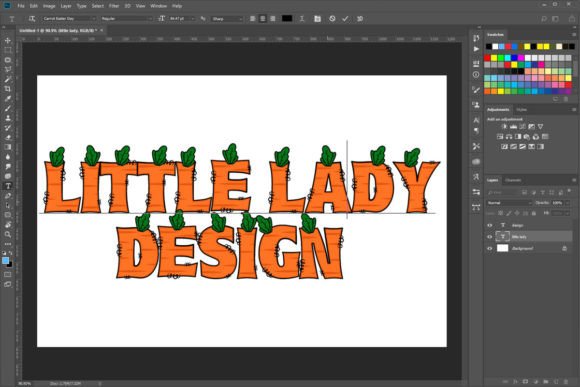The width and height of the screenshot is (580, 387).
Task: Commit text edits with the checkmark
Action: coord(345,18)
